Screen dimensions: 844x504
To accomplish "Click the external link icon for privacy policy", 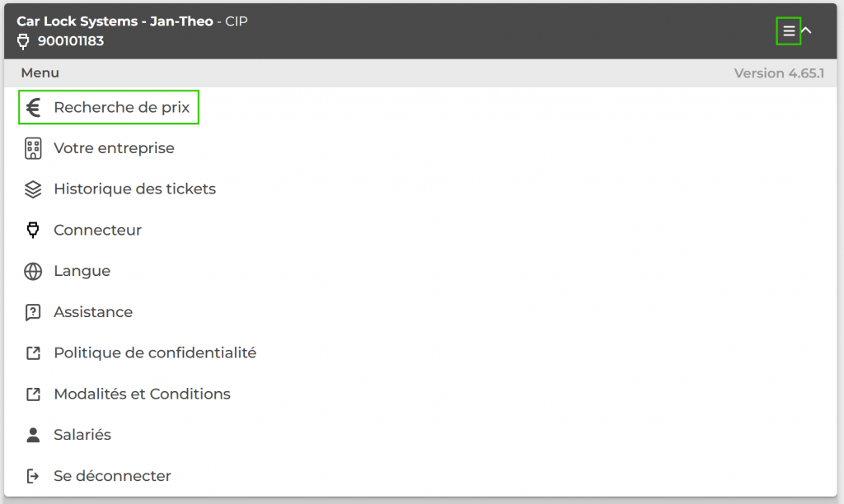I will [x=33, y=352].
